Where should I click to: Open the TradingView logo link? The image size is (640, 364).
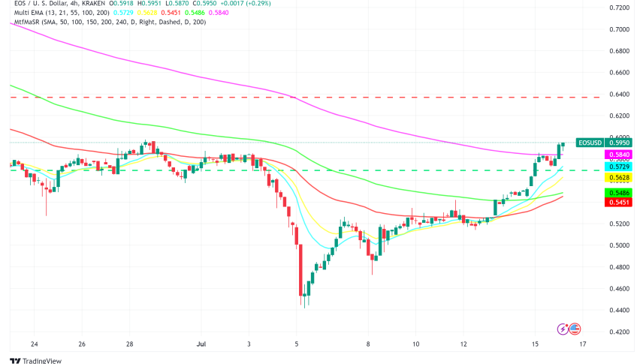pyautogui.click(x=35, y=361)
